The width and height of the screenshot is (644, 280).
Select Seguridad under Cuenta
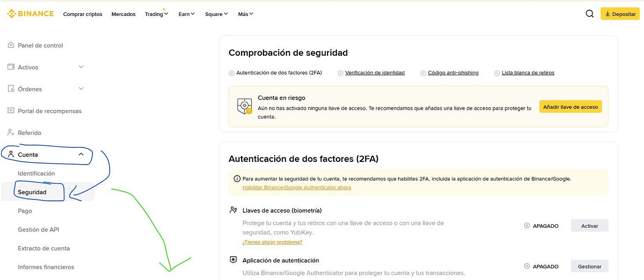(x=32, y=192)
